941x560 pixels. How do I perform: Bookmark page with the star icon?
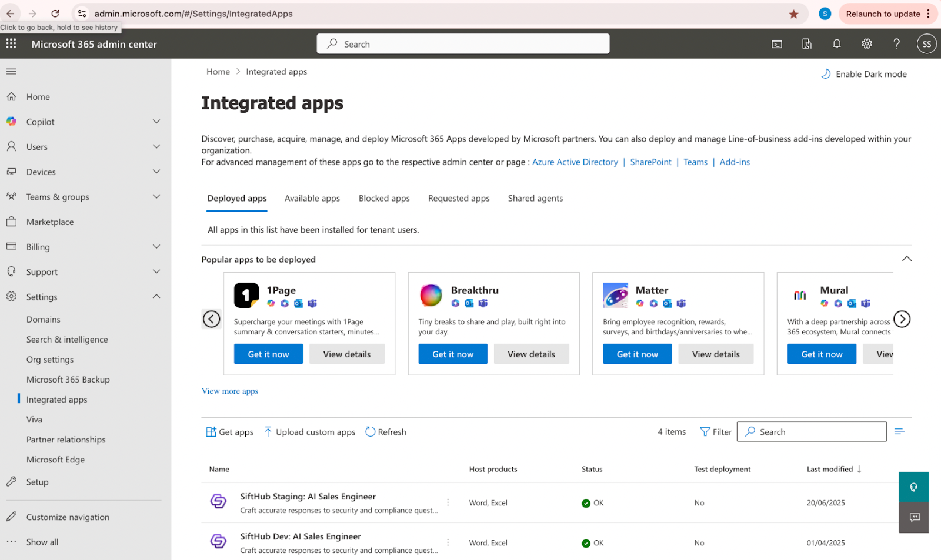pyautogui.click(x=793, y=14)
